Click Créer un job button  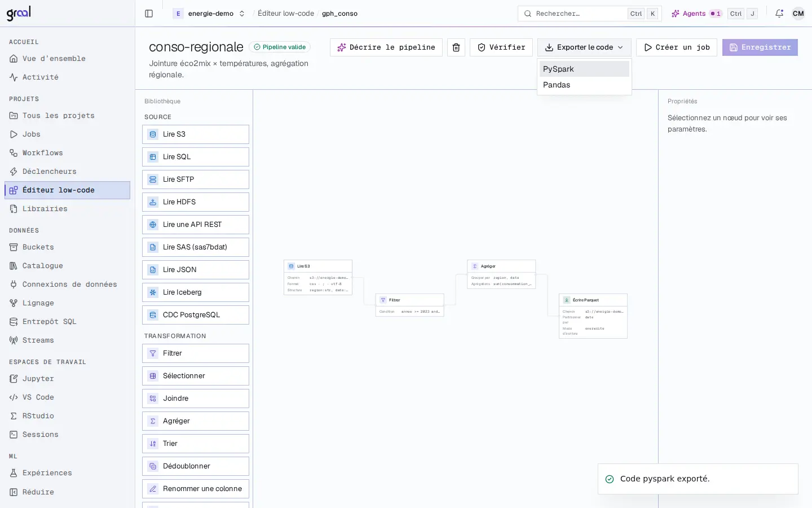click(x=677, y=47)
